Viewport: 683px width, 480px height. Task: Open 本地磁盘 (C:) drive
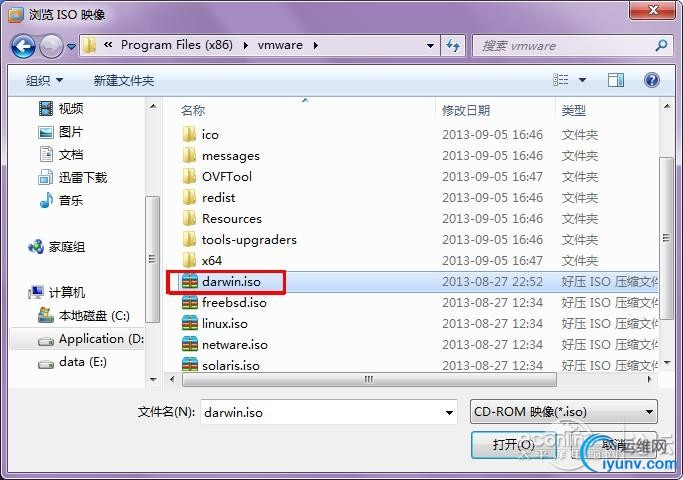click(84, 315)
